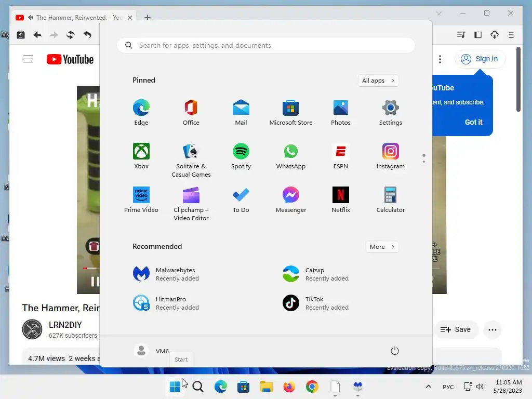Expand More recommended items
This screenshot has width=532, height=399.
[x=382, y=247]
